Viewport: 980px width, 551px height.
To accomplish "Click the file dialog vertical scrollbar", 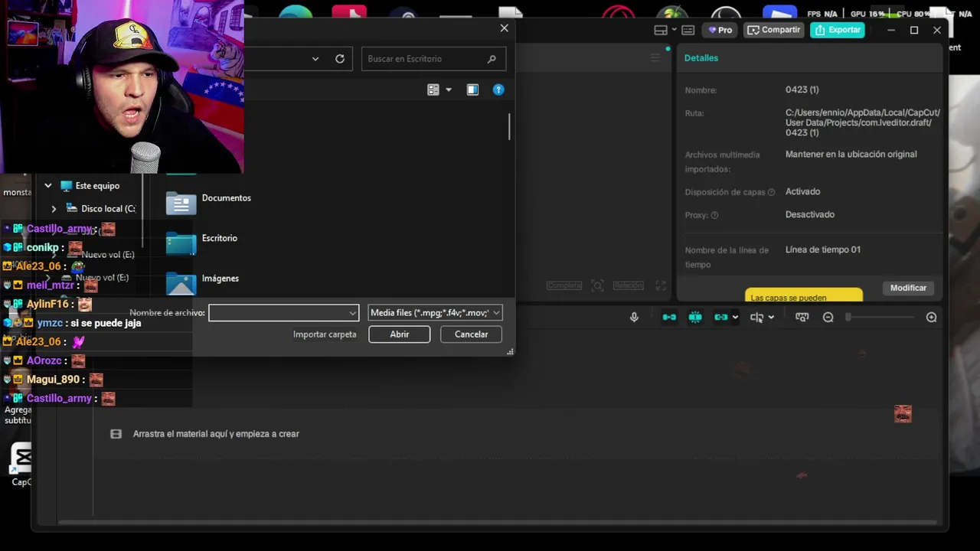I will coord(508,126).
